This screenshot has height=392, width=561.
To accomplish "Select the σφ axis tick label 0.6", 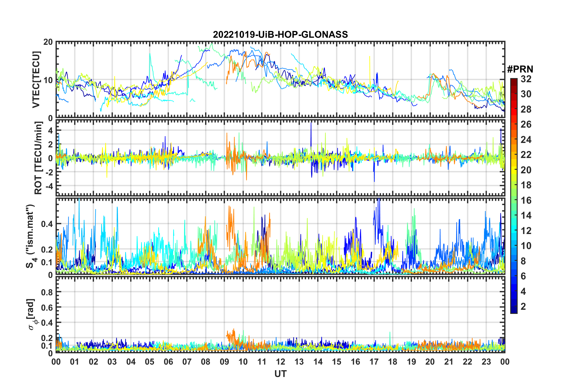I will click(47, 307).
